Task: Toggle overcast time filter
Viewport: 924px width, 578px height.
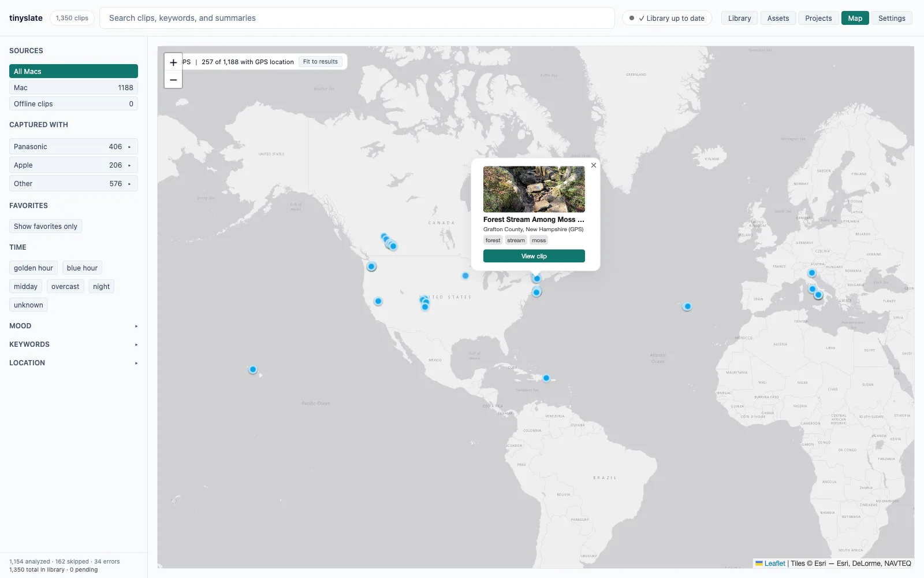Action: coord(65,287)
